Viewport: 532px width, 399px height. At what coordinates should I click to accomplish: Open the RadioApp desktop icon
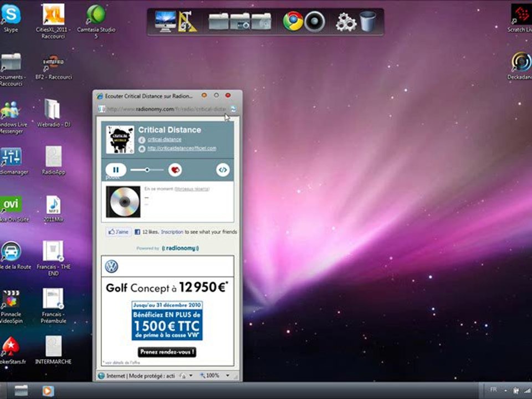pyautogui.click(x=53, y=161)
